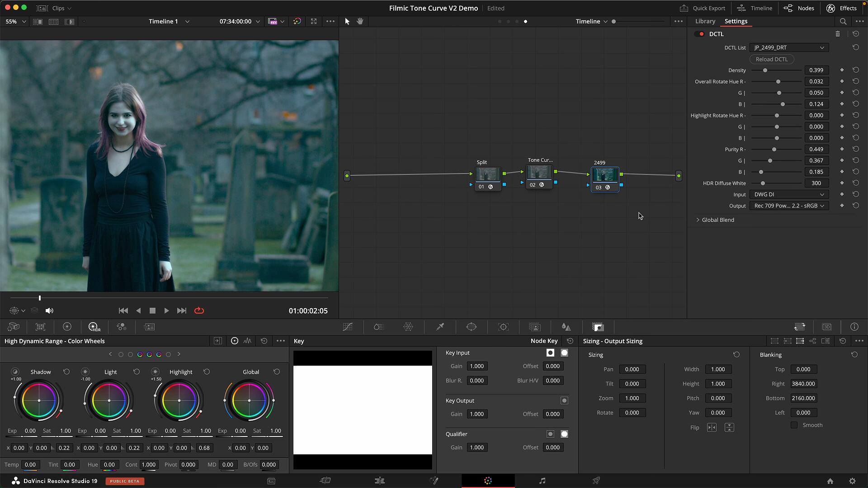Image resolution: width=868 pixels, height=488 pixels.
Task: Click the search magnifier in effects panel
Action: (843, 21)
